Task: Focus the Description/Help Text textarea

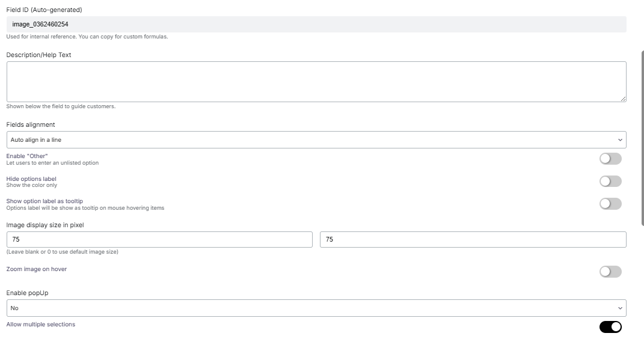Action: [x=316, y=81]
